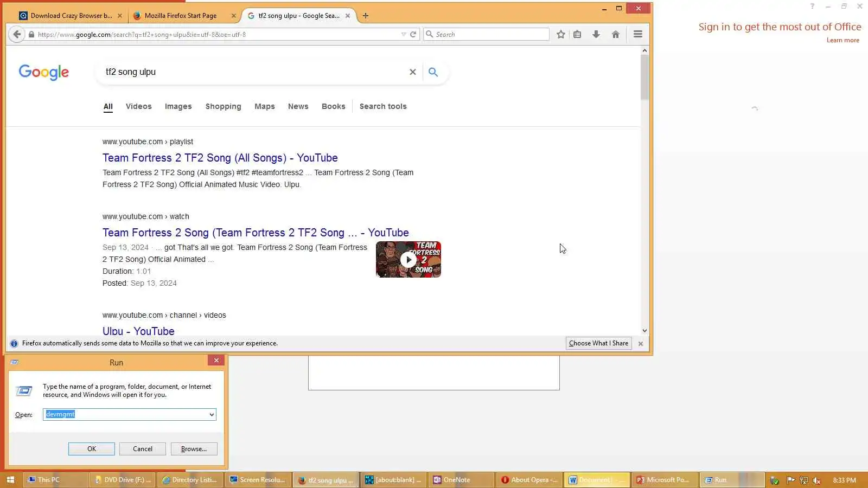
Task: Select the All results filter
Action: [108, 106]
